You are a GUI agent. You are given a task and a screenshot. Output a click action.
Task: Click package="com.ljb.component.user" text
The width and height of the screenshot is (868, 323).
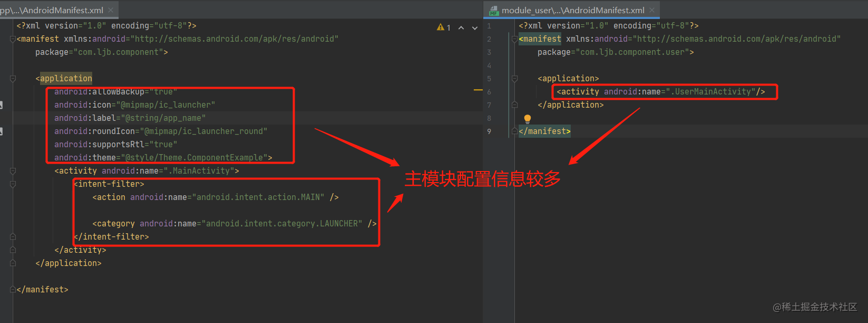pos(616,52)
